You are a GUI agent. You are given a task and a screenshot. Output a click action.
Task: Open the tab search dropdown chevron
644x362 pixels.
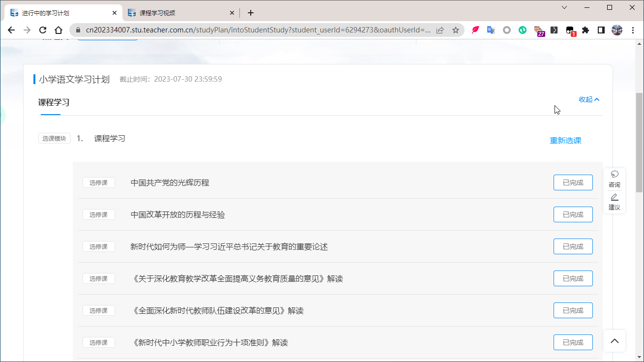click(564, 7)
